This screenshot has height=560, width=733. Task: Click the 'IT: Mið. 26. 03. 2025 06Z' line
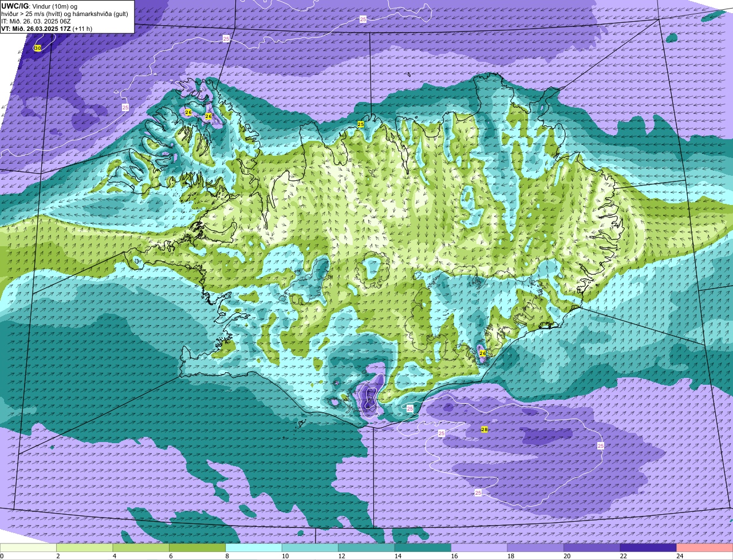click(x=36, y=21)
